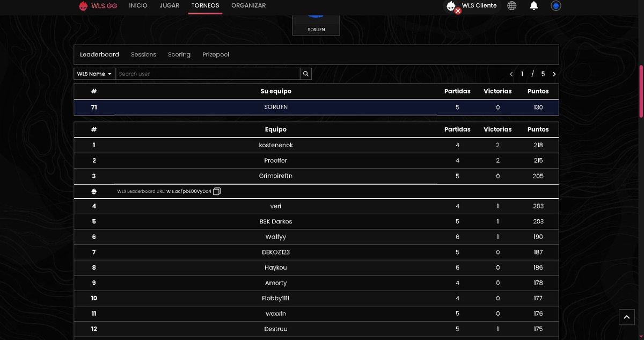Switch to the Prizepool tab
This screenshot has height=340, width=644.
pyautogui.click(x=216, y=54)
